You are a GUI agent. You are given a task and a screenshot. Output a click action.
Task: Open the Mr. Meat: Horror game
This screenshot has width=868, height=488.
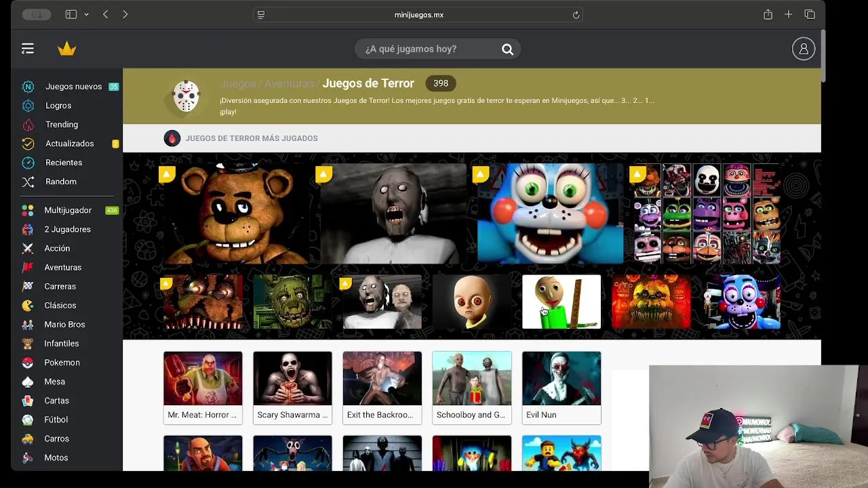(203, 388)
